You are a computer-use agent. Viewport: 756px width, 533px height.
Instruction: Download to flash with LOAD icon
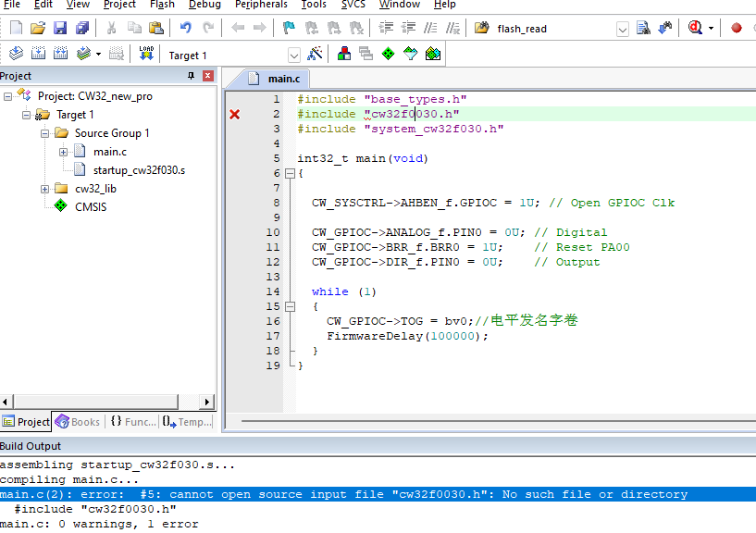click(x=146, y=53)
